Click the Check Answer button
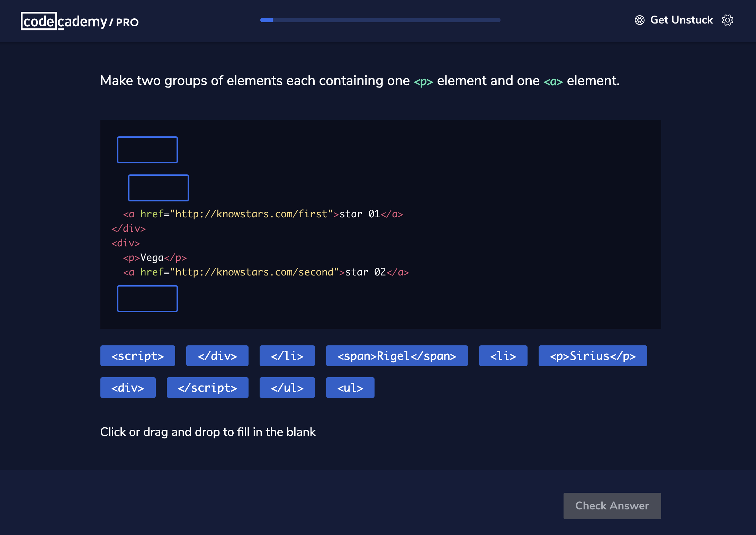 [612, 506]
